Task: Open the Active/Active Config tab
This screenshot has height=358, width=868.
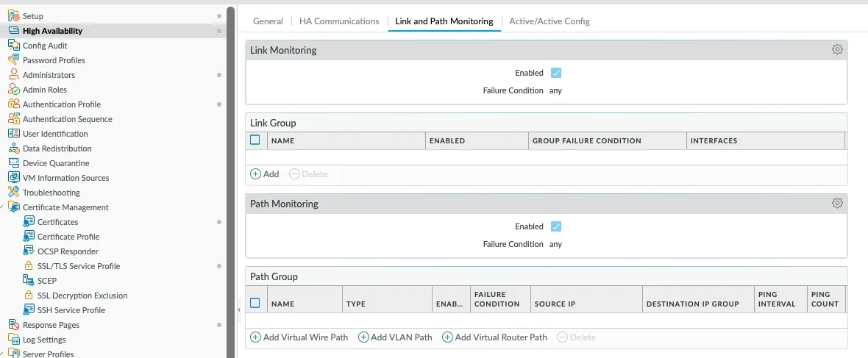Action: coord(549,21)
